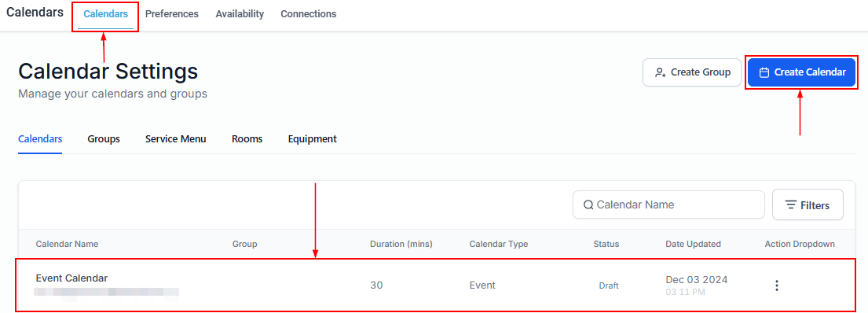Click the Event calendar type cell
This screenshot has height=313, width=868.
point(482,285)
